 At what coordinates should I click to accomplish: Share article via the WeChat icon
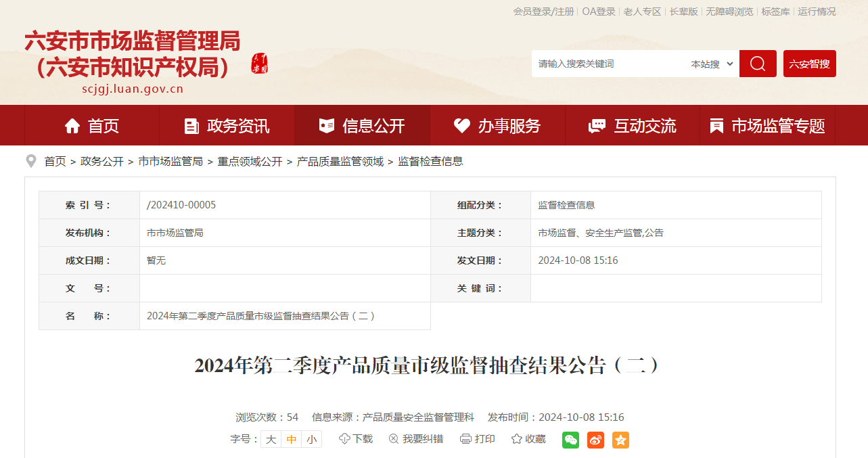pos(570,440)
